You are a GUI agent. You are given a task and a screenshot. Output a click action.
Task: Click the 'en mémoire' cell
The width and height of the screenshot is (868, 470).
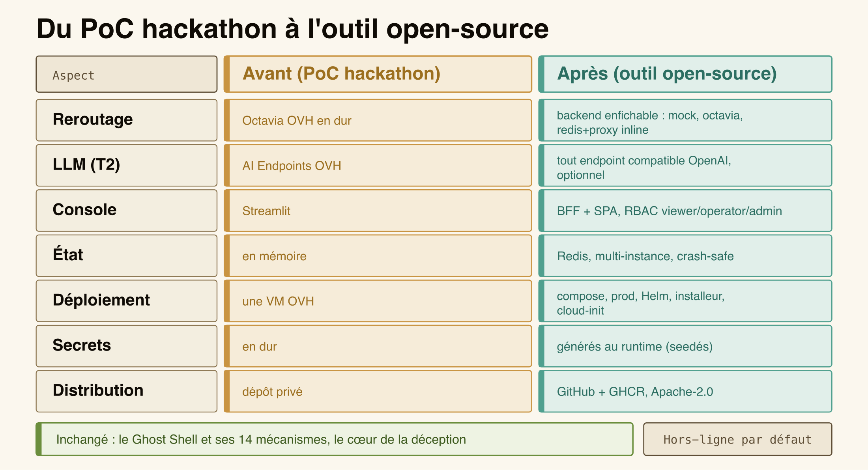[378, 256]
